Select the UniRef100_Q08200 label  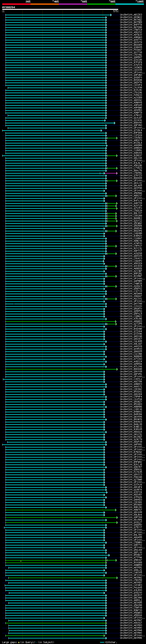[x=131, y=593]
